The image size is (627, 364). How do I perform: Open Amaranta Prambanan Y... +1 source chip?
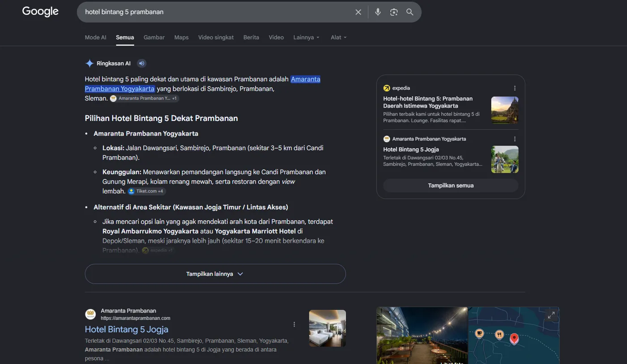click(x=144, y=98)
